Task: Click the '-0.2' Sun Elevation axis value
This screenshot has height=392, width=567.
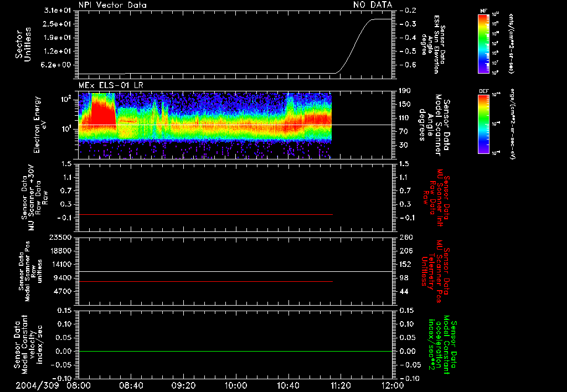Action: [x=408, y=11]
